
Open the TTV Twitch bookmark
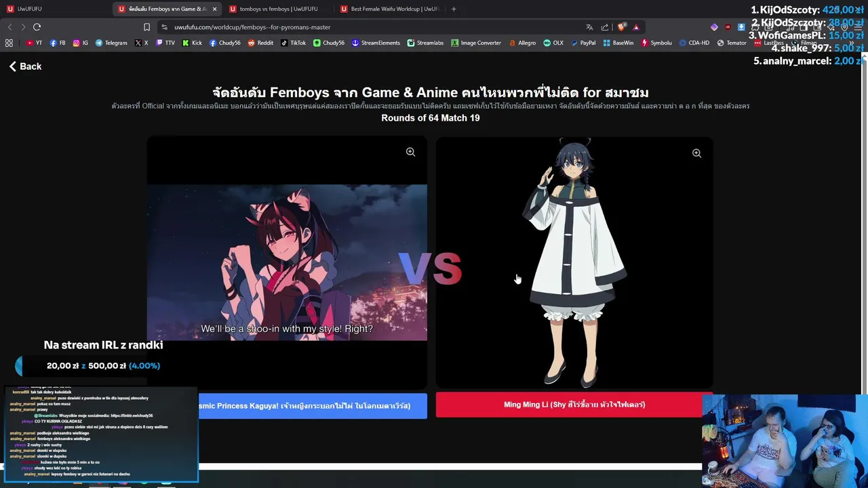(x=165, y=43)
